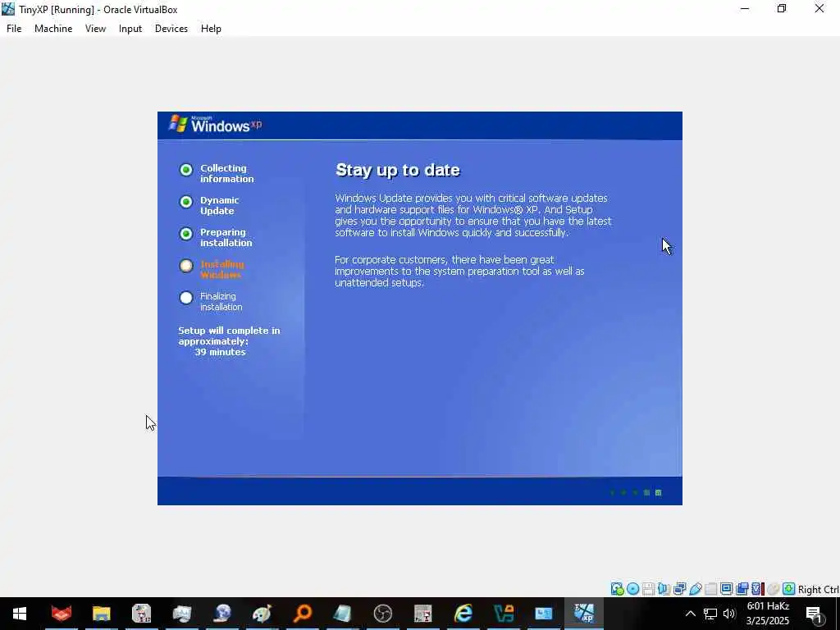Click the mouse integration status icon

coord(773,589)
